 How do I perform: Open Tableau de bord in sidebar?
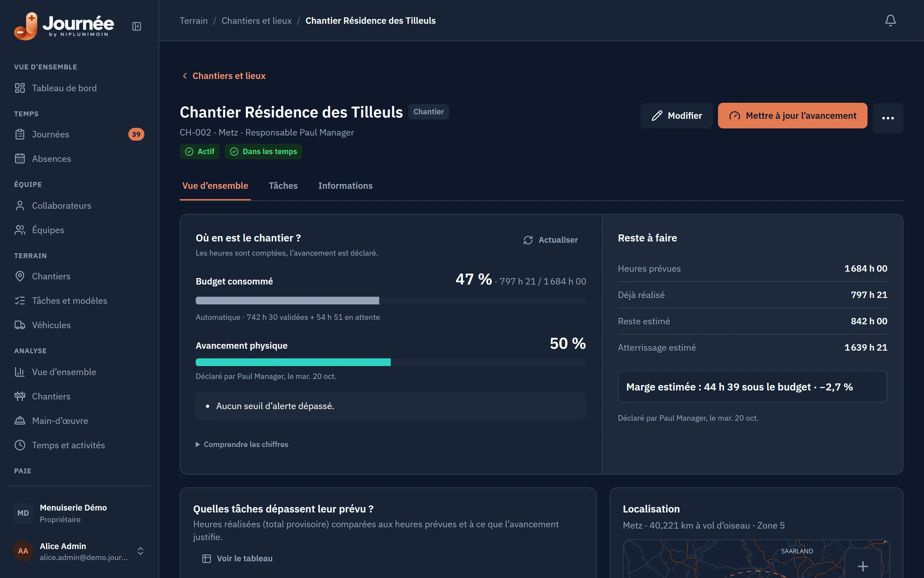[x=79, y=88]
